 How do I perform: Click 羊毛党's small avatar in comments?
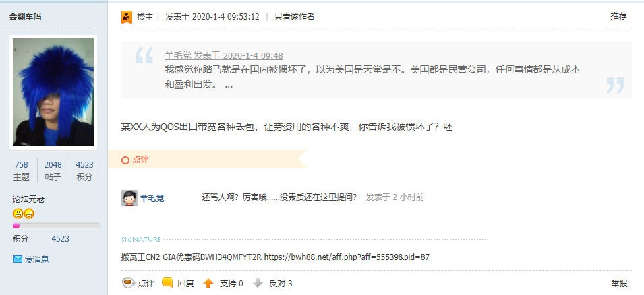129,198
